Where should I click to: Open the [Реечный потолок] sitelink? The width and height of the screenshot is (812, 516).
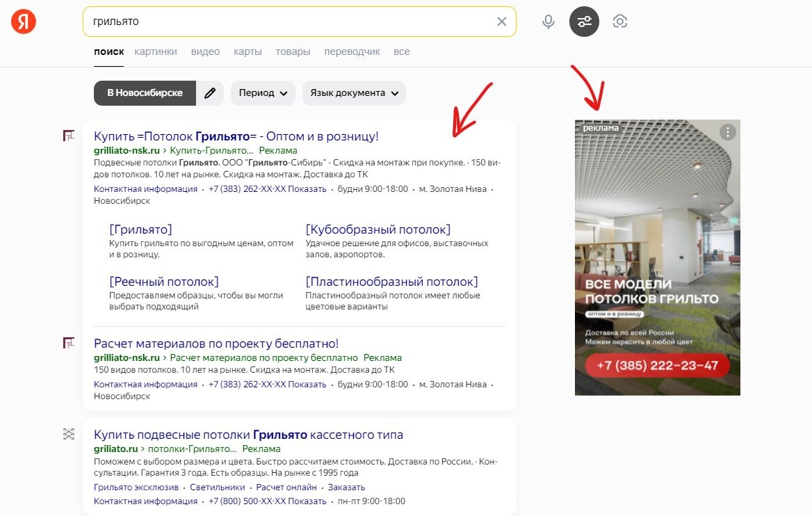[x=163, y=282]
